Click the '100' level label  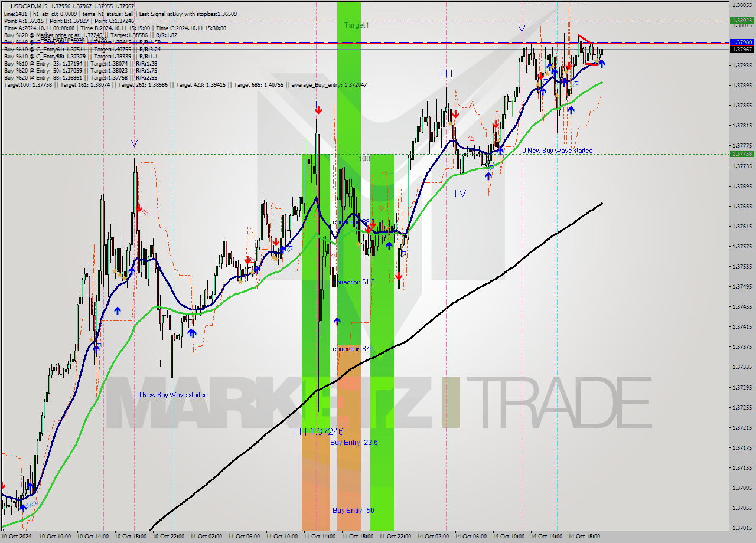click(364, 159)
